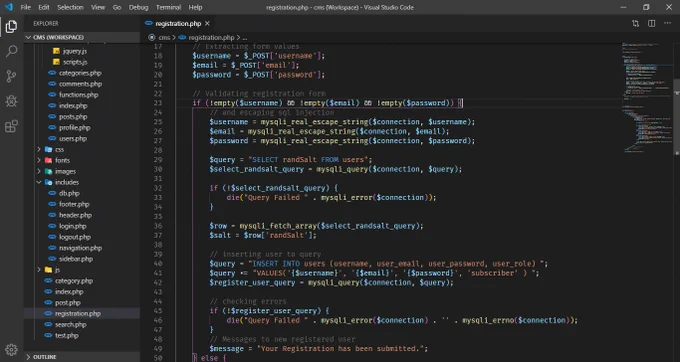Screen dimensions: 680x362
Task: Select the registration.php editor tab
Action: [x=178, y=23]
